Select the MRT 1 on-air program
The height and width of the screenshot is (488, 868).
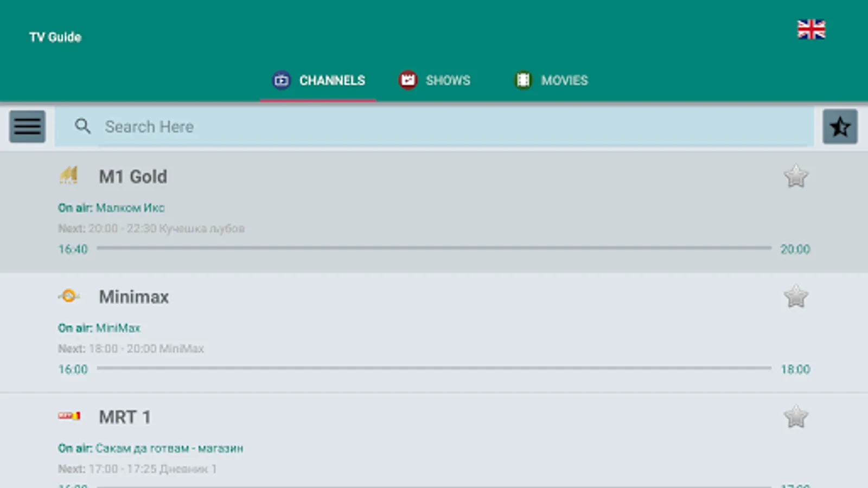coord(151,448)
